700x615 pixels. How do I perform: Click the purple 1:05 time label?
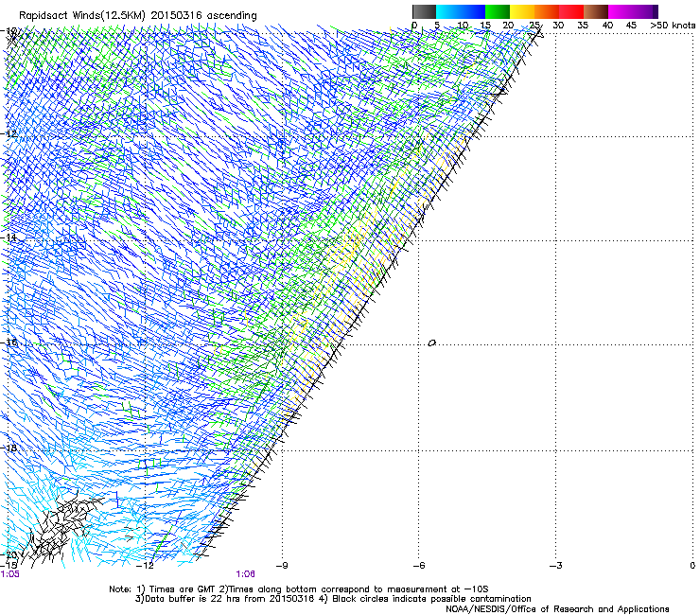click(10, 574)
